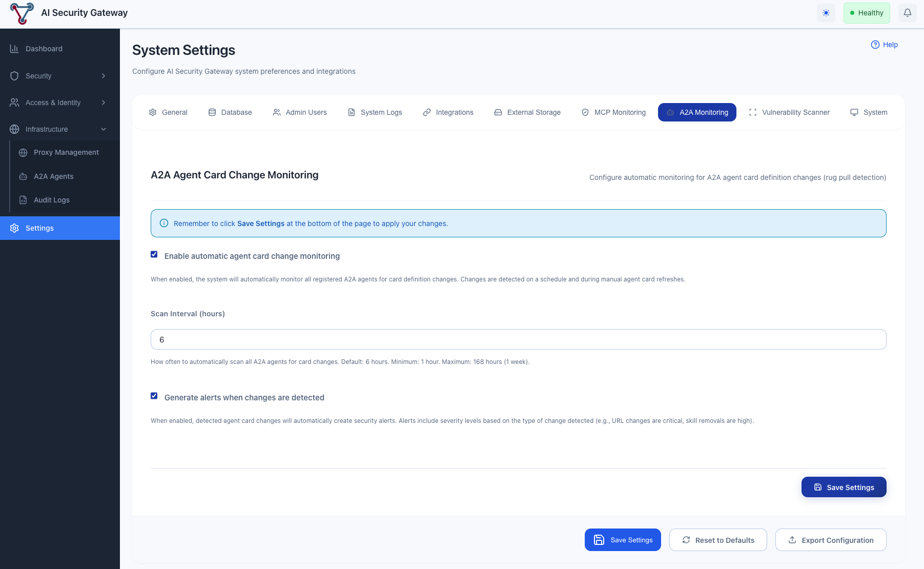This screenshot has height=569, width=924.
Task: Open Audit Logs in the sidebar
Action: coord(51,200)
